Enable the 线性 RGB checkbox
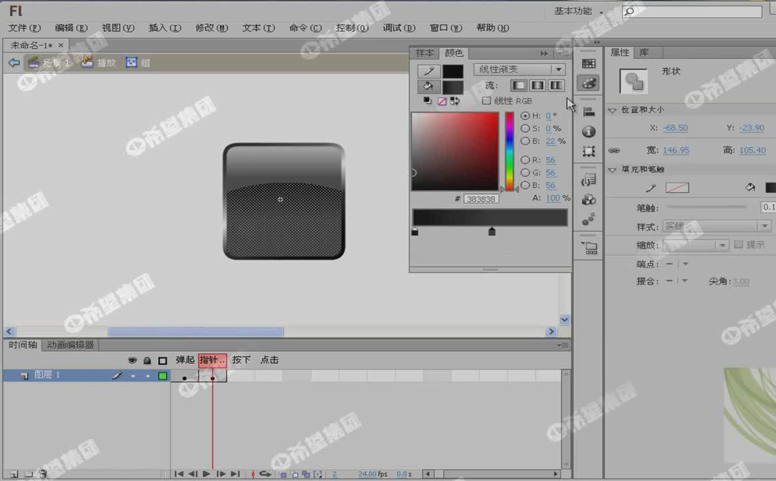 [487, 101]
